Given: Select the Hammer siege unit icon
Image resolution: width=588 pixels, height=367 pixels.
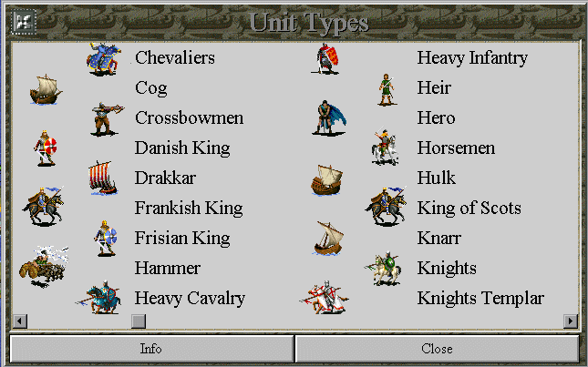Looking at the screenshot, I should pyautogui.click(x=44, y=267).
